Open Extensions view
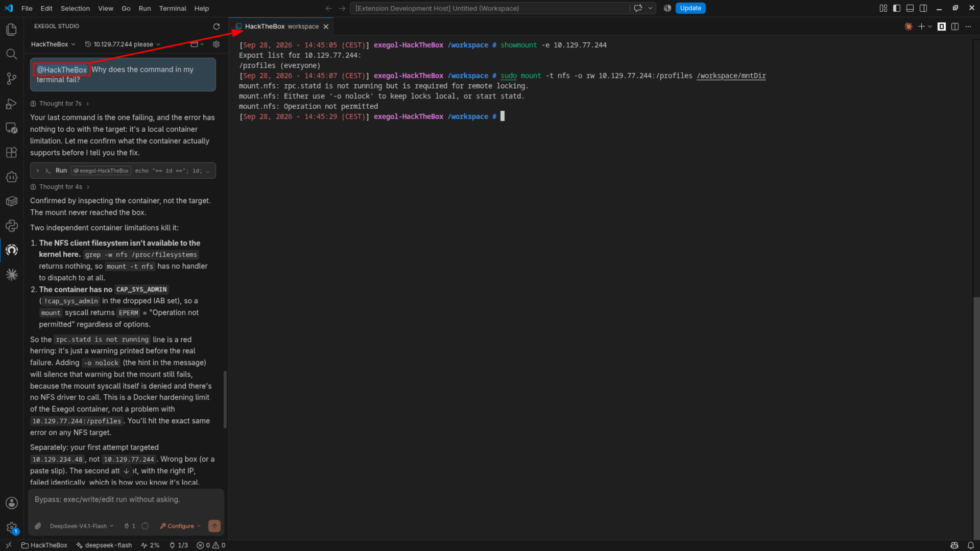Image resolution: width=980 pixels, height=551 pixels. (11, 152)
